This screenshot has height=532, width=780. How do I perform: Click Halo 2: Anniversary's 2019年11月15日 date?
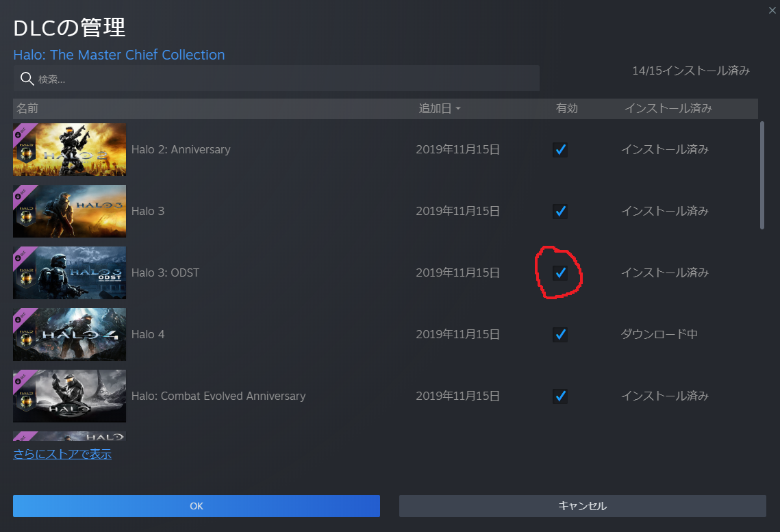pyautogui.click(x=457, y=150)
